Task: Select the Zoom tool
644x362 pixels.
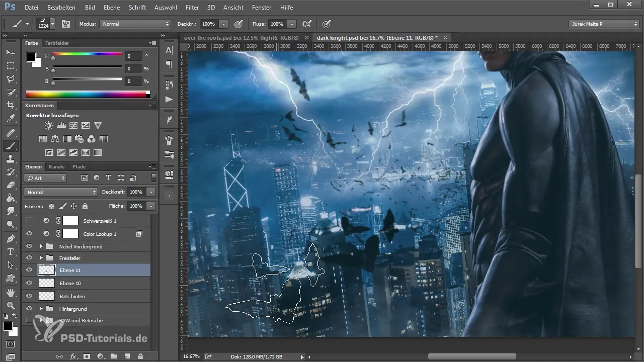Action: [x=11, y=305]
